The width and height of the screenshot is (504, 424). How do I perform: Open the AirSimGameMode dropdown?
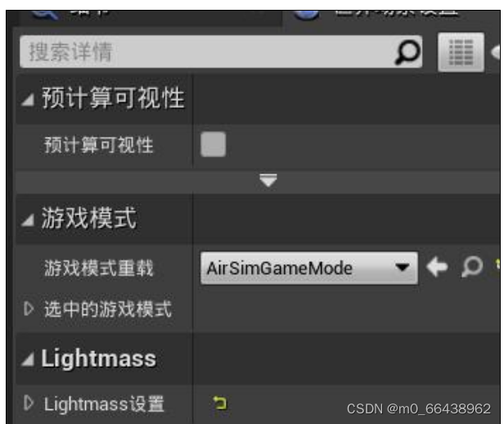point(309,268)
